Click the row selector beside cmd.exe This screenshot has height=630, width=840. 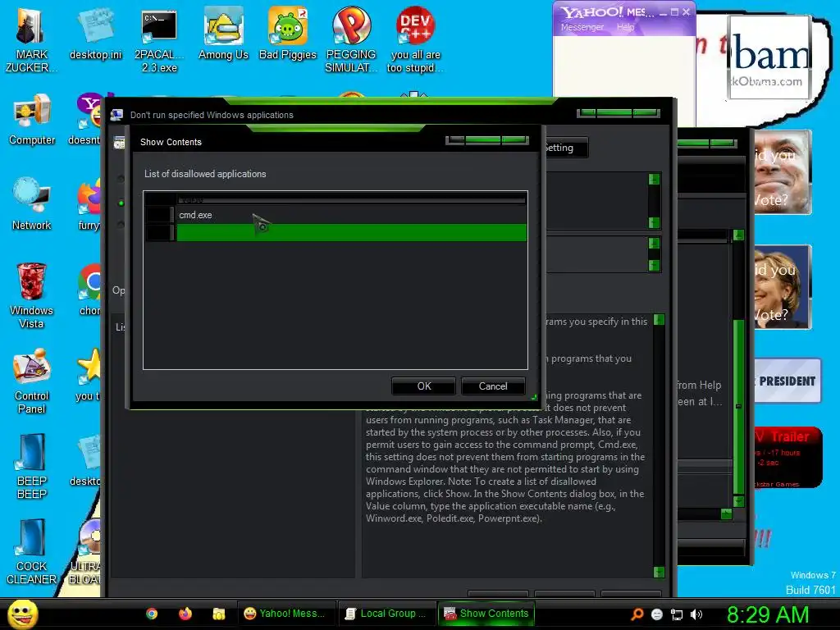pyautogui.click(x=160, y=215)
